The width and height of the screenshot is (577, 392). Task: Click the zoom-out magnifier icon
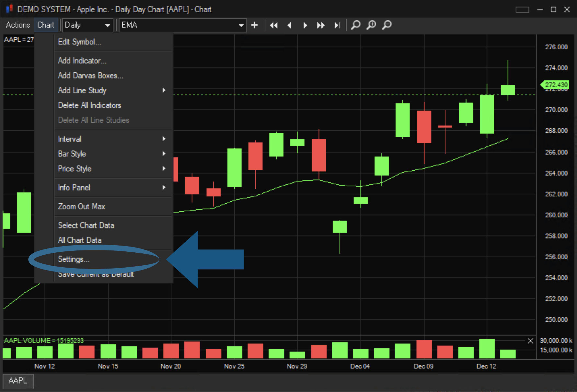[387, 25]
